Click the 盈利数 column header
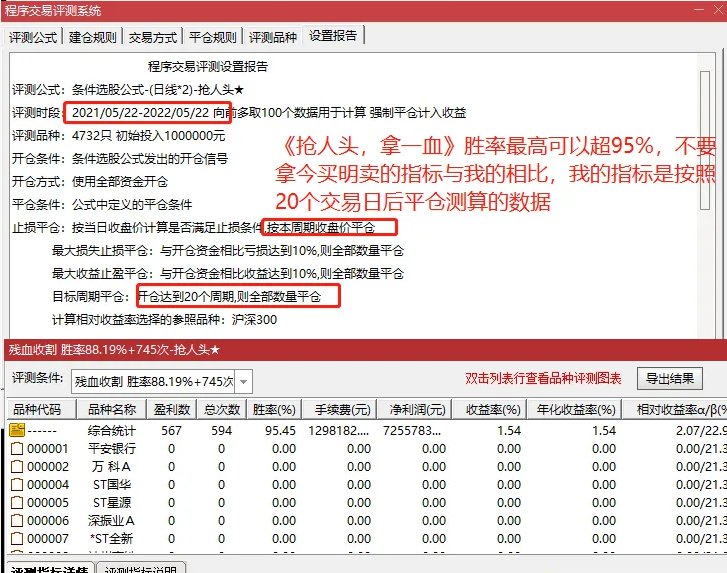 click(161, 410)
